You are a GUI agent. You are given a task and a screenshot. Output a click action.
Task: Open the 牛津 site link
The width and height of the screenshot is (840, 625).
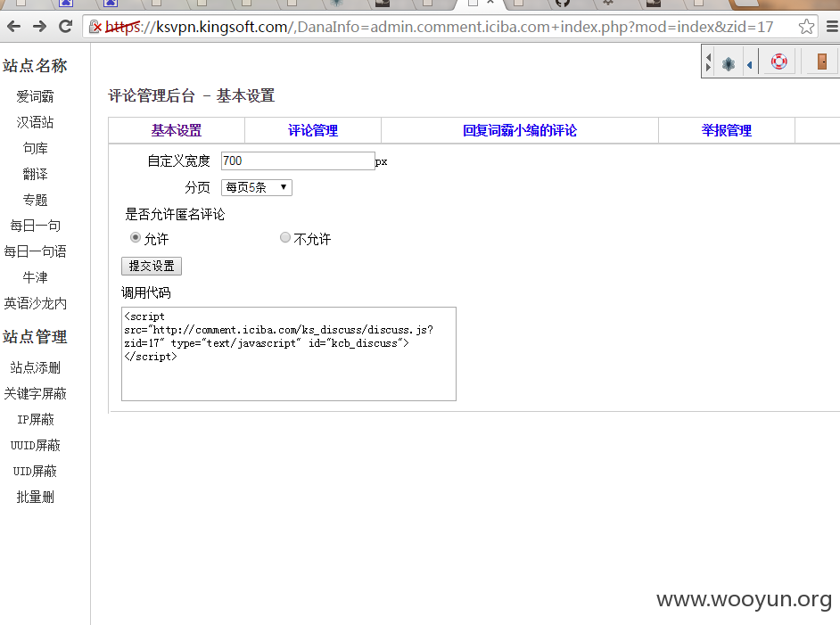(x=36, y=277)
